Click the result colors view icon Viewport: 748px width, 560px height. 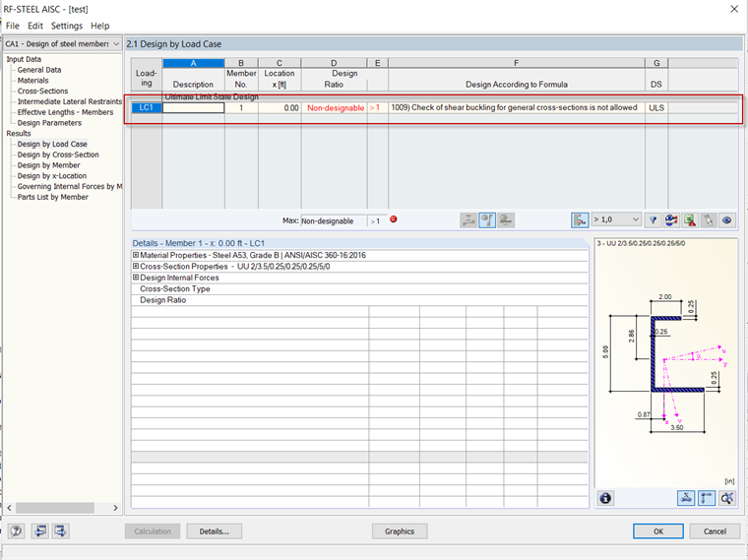coord(671,220)
